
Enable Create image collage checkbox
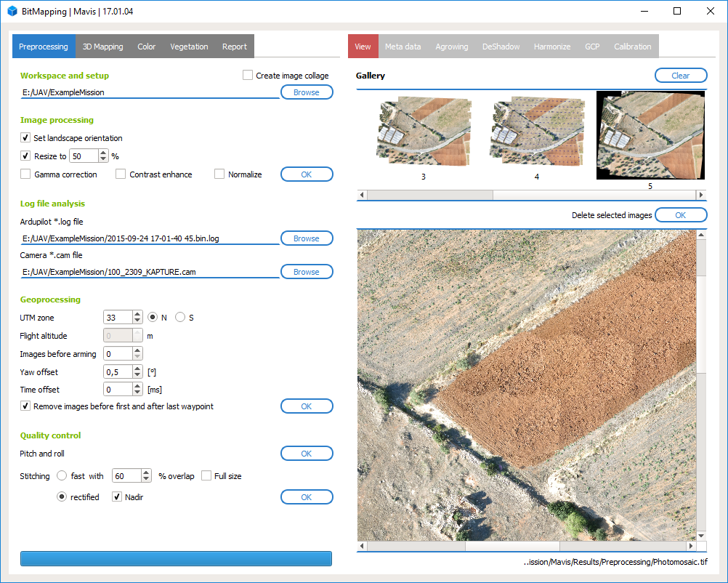[x=248, y=76]
